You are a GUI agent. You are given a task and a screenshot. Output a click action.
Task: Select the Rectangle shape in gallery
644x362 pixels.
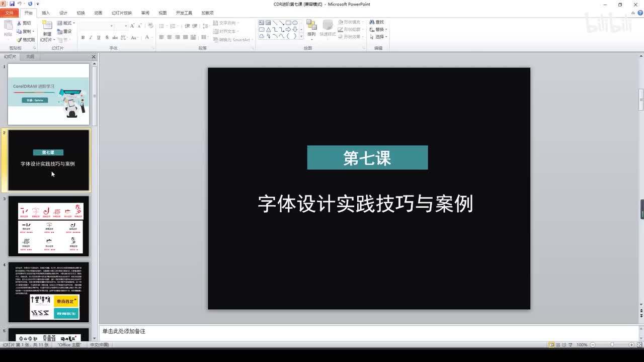pyautogui.click(x=288, y=23)
